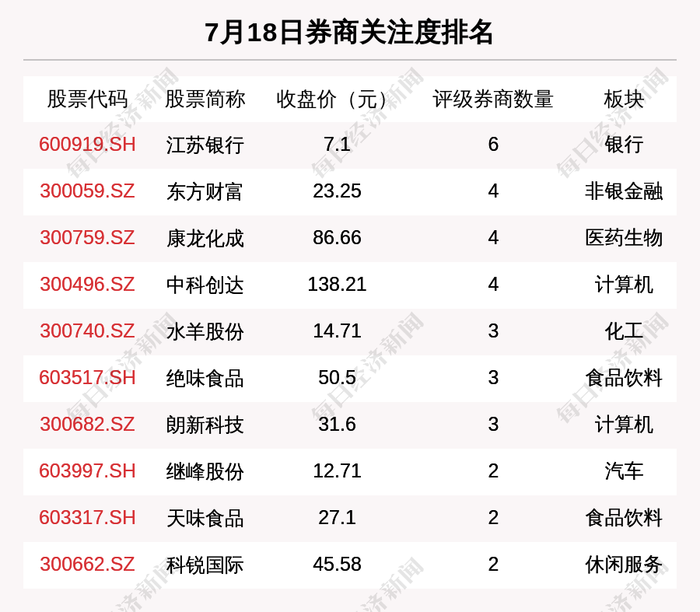Click closing price 27.1
Screen dimensions: 700x612
point(337,518)
